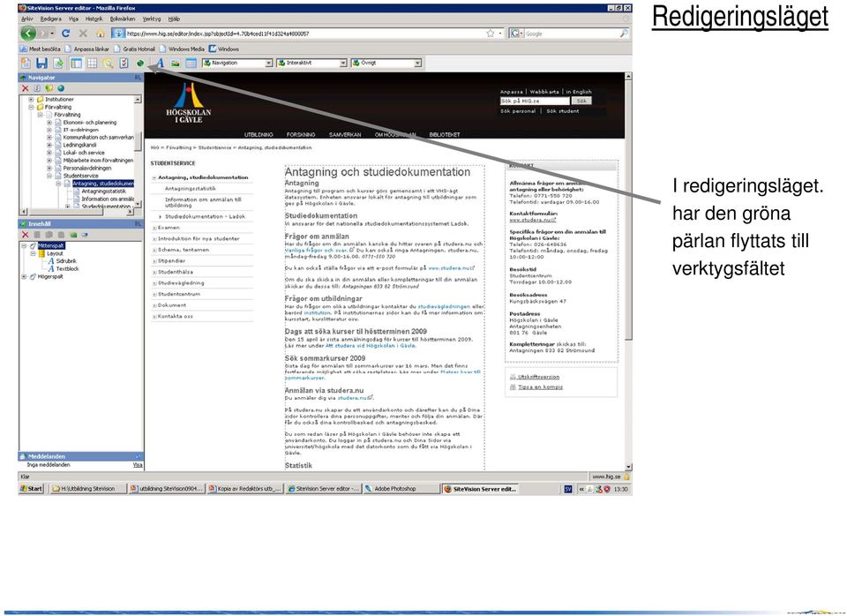
Task: Click the Navigator tree horizontal scrollbar
Action: (x=78, y=213)
